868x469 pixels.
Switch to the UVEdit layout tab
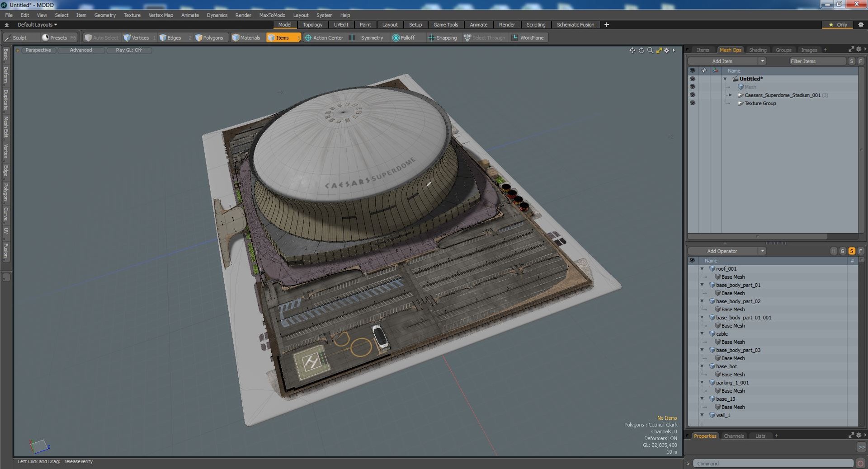click(x=341, y=25)
